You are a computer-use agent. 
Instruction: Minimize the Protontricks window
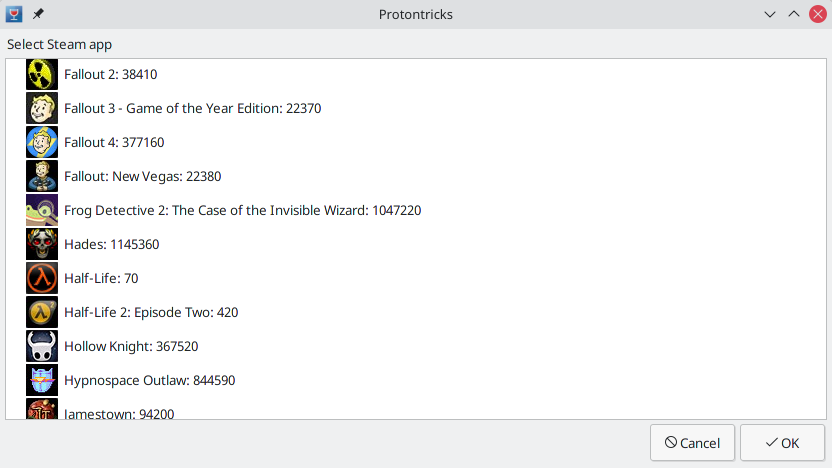tap(770, 14)
